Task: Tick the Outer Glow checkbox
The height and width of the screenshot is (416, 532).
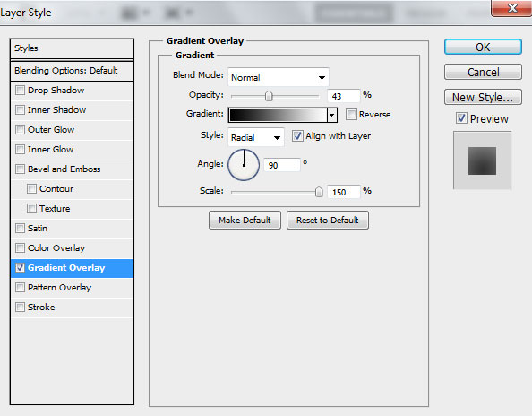Action: point(20,130)
